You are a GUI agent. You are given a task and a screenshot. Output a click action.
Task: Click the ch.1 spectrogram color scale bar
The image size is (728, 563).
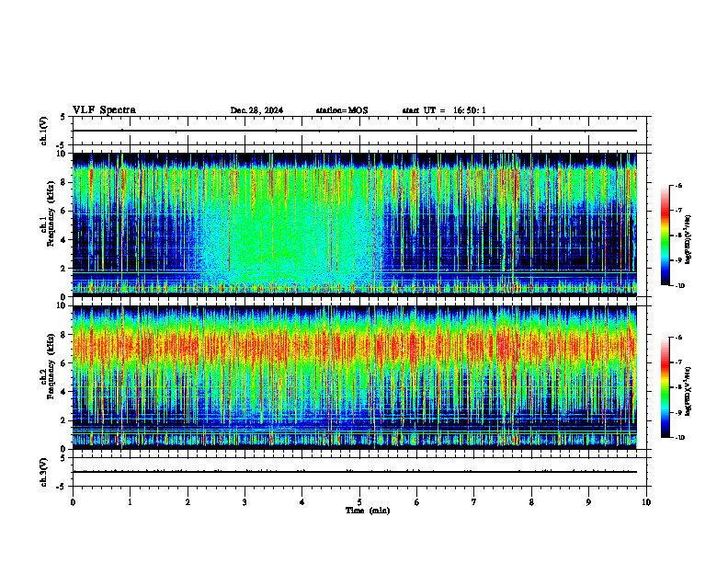[x=665, y=236]
